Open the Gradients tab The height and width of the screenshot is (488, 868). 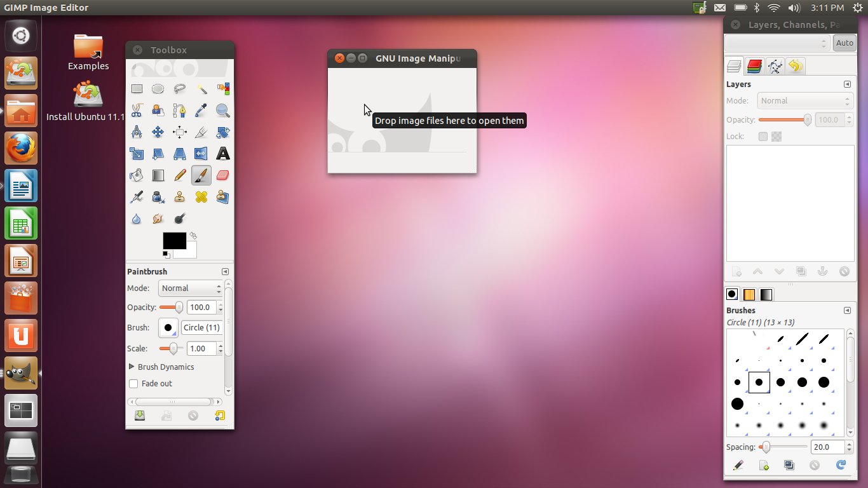click(766, 295)
